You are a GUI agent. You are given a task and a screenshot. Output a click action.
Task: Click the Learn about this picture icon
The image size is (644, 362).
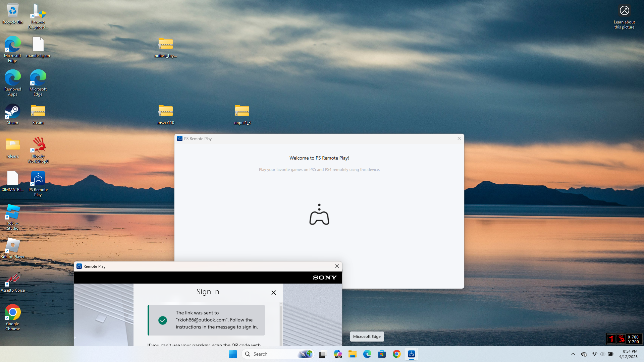point(624,16)
